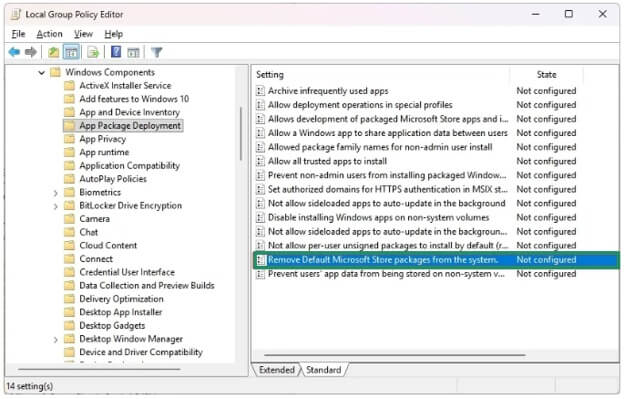Select AutoPlay Policies folder
The image size is (624, 399).
click(x=113, y=179)
